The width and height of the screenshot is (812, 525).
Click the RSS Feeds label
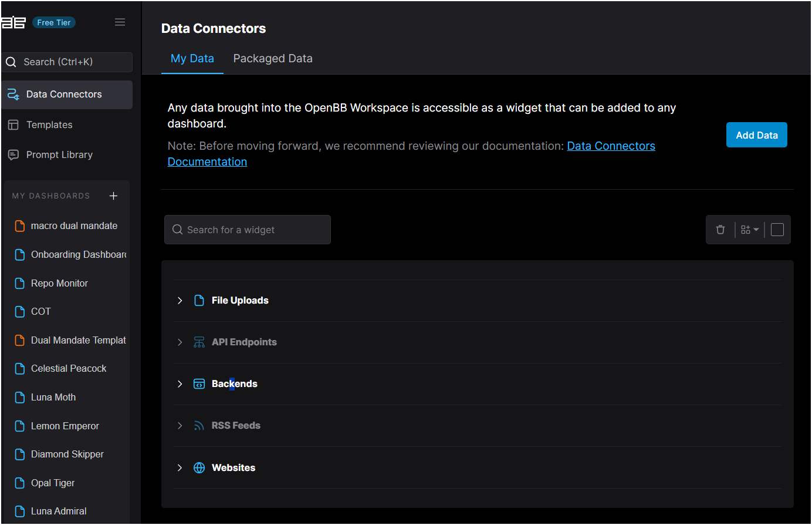[236, 426]
